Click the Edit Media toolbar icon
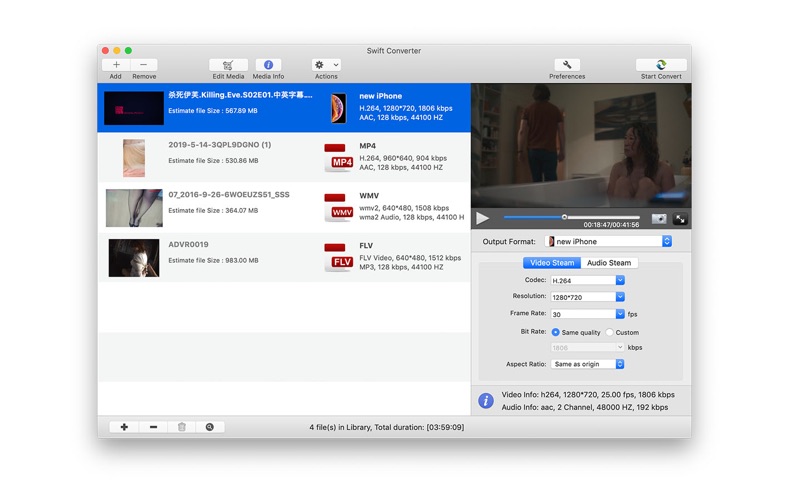 (x=228, y=65)
